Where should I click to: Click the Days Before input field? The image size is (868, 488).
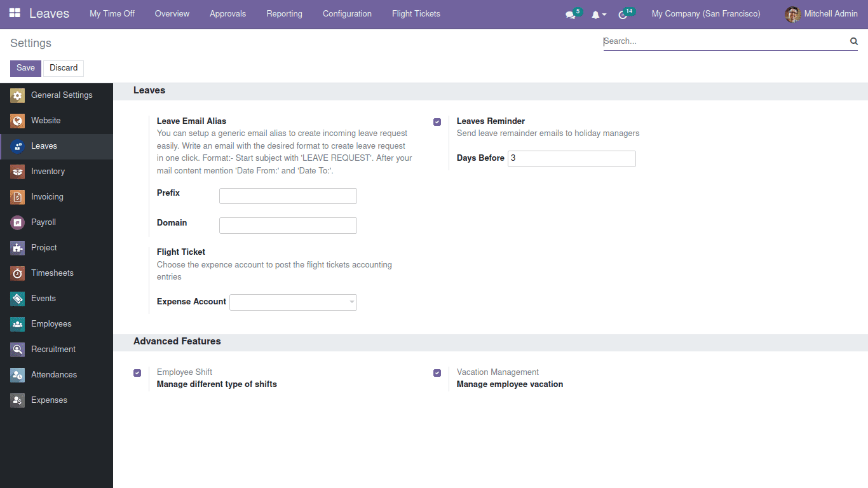[571, 158]
